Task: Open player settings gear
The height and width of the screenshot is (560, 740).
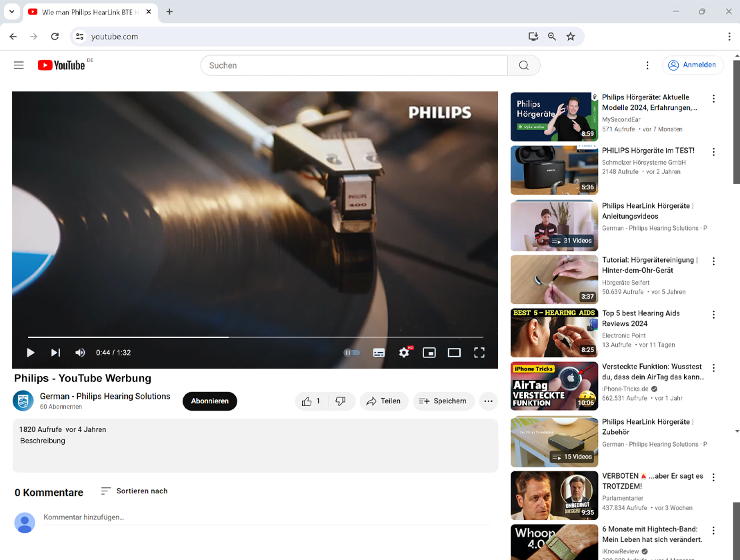Action: coord(405,353)
